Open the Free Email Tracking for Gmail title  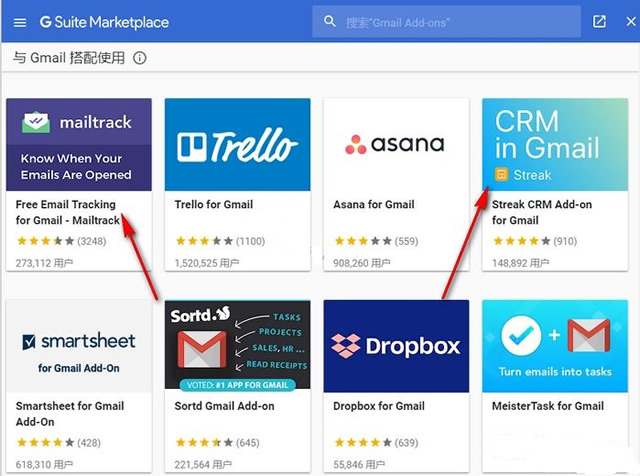click(x=68, y=212)
